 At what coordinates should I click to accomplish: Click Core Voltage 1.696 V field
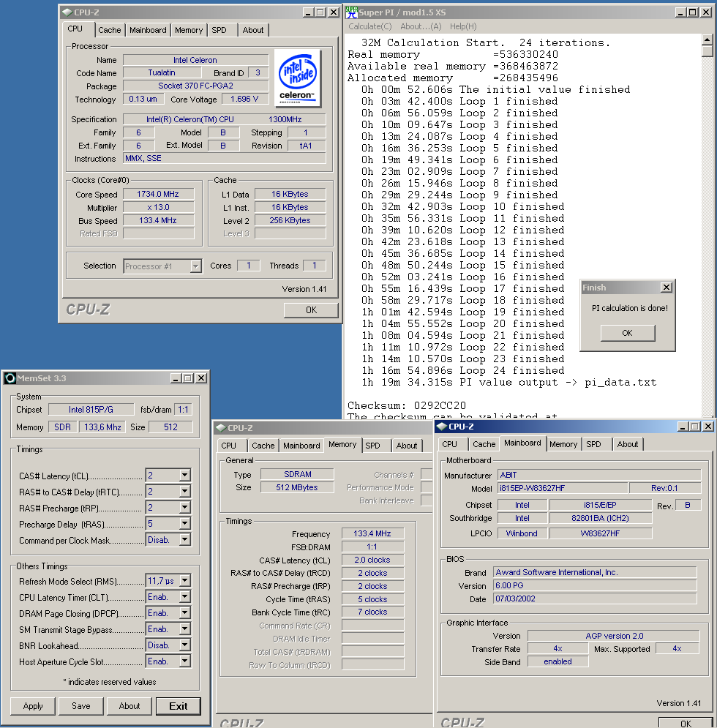pos(244,99)
